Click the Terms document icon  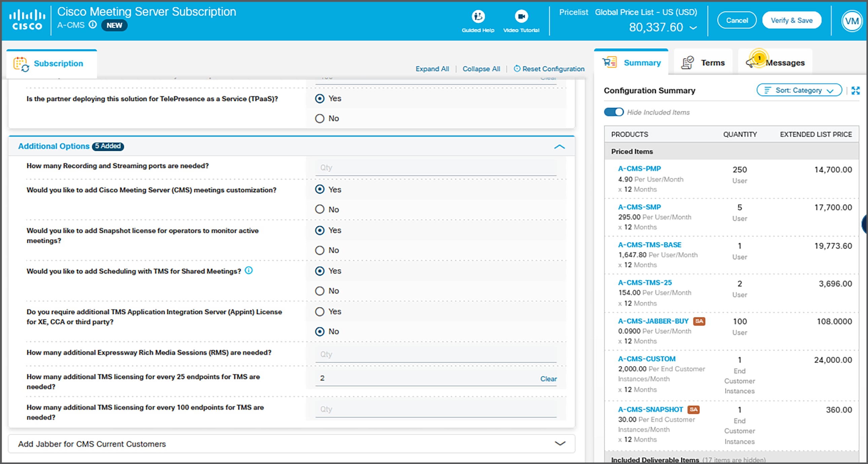[687, 63]
